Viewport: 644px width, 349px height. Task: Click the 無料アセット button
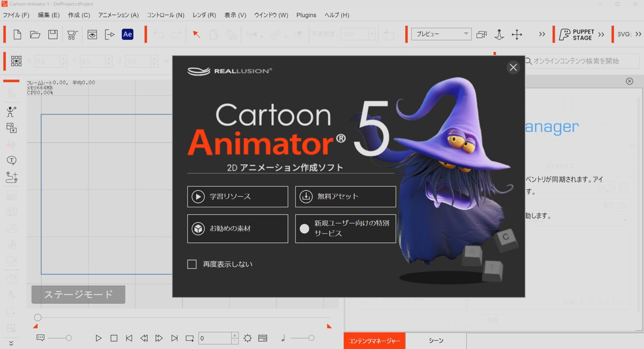[345, 197]
